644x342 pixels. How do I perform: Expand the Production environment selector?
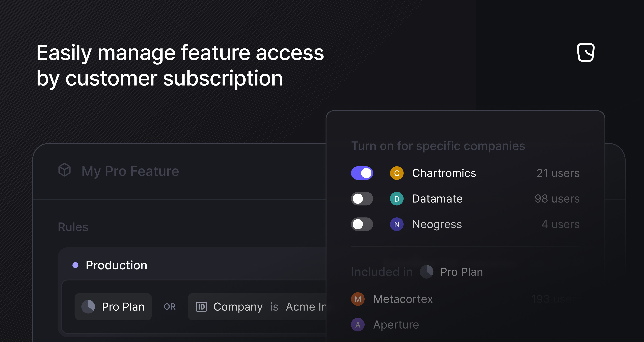point(117,265)
